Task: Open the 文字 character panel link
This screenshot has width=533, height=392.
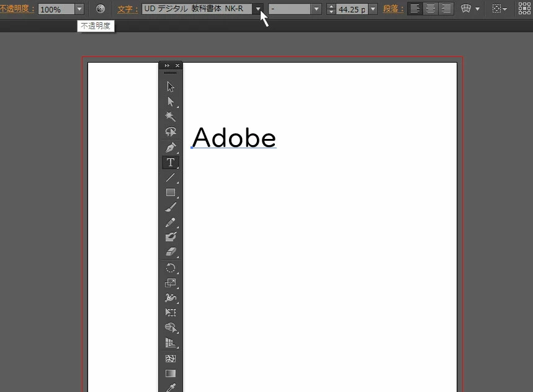Action: point(127,9)
